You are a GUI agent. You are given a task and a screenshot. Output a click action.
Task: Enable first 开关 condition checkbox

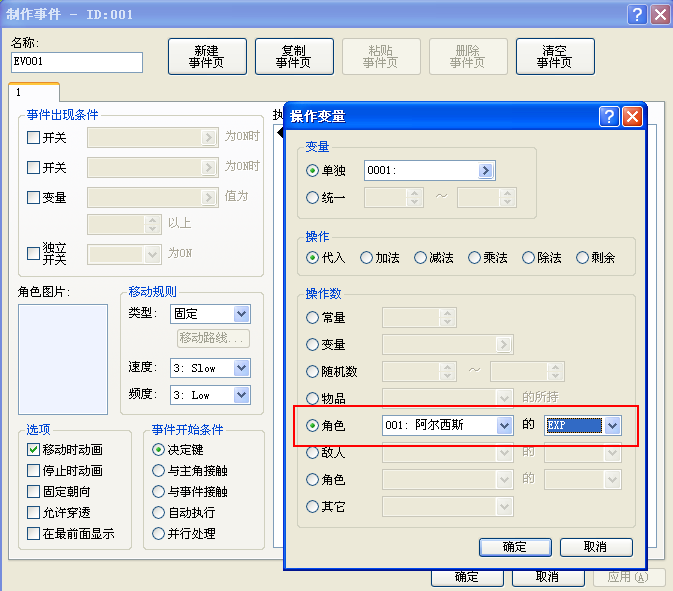(x=33, y=137)
